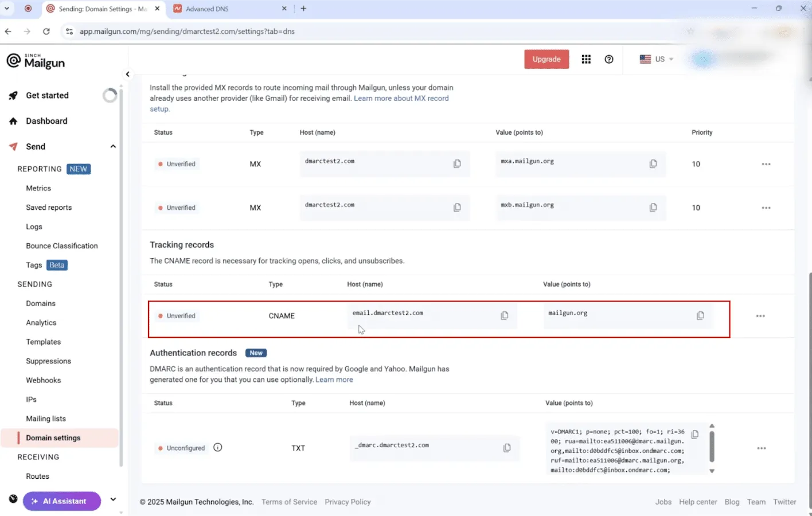
Task: Open more options for CNAME tracking record
Action: 760,316
